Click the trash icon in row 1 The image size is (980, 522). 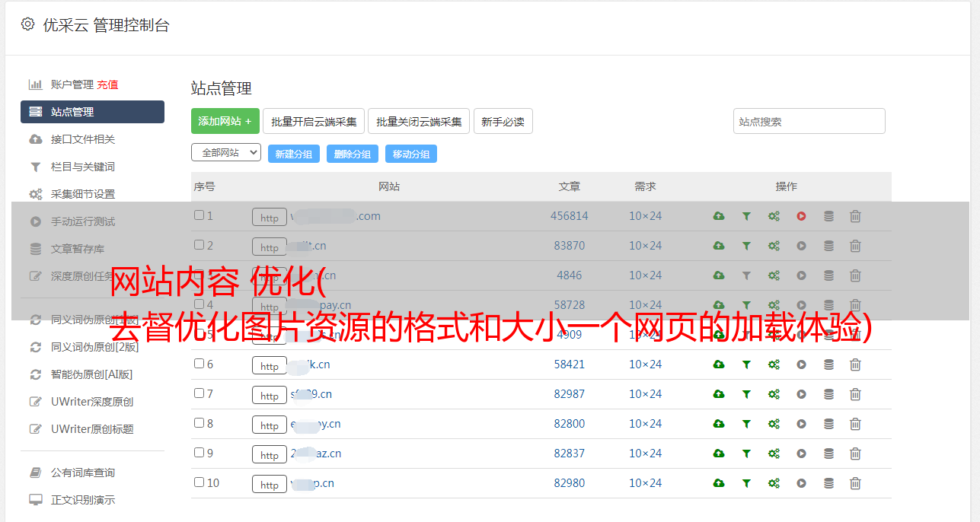pyautogui.click(x=855, y=216)
